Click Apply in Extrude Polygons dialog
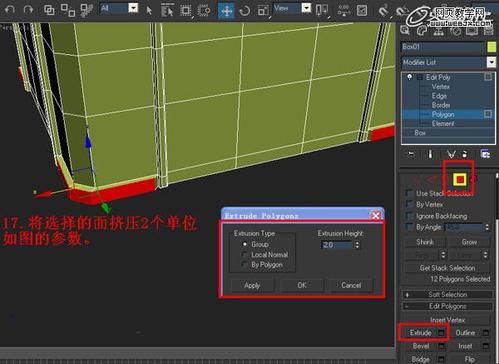The height and width of the screenshot is (364, 499). [252, 285]
